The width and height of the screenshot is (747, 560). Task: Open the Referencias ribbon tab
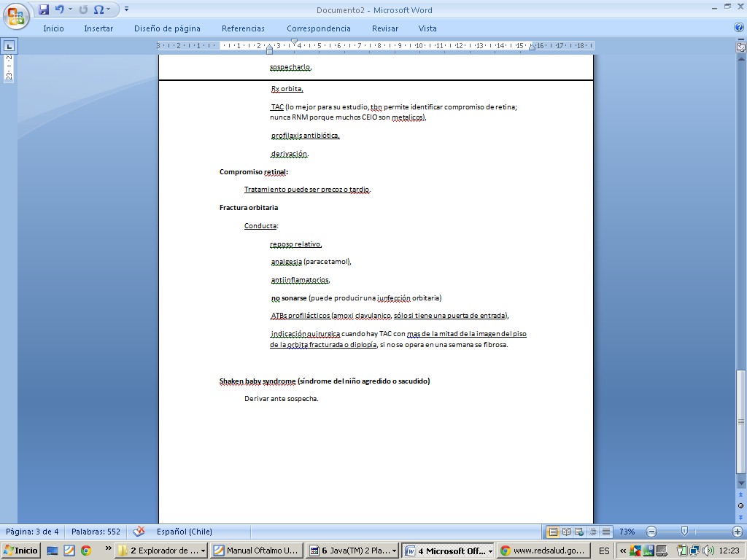pyautogui.click(x=243, y=28)
